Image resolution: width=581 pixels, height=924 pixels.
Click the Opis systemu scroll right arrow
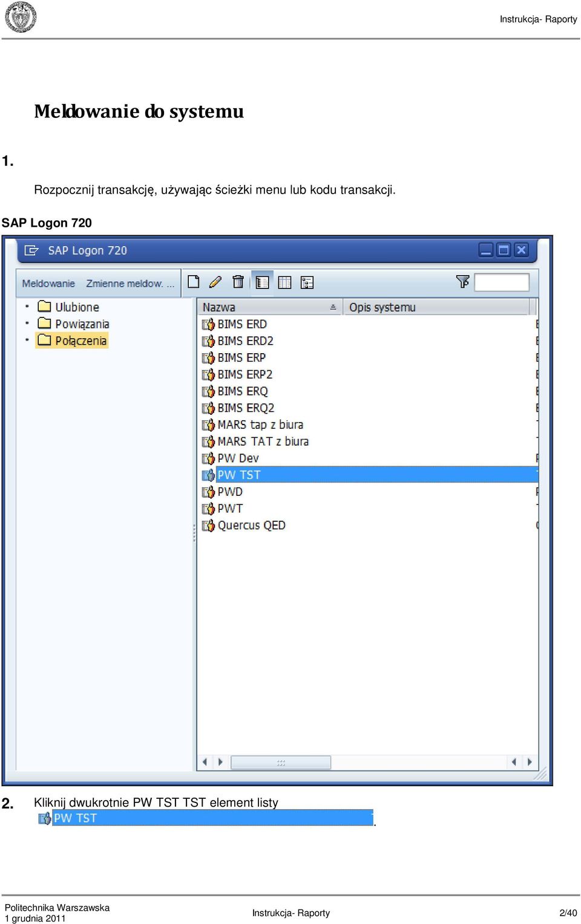pos(530,762)
